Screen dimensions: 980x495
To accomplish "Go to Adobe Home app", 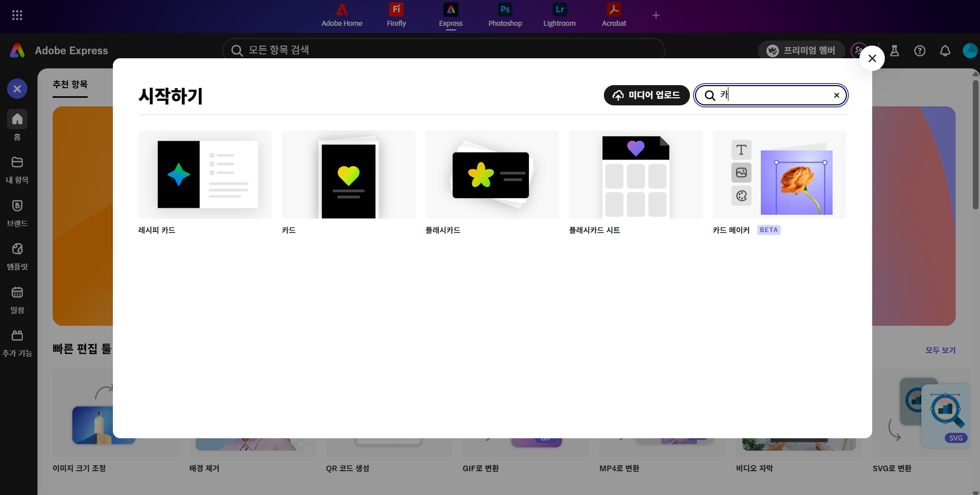I will point(342,16).
